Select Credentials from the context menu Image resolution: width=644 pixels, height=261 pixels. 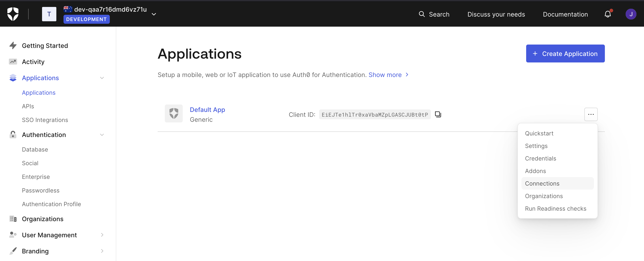[557, 158]
